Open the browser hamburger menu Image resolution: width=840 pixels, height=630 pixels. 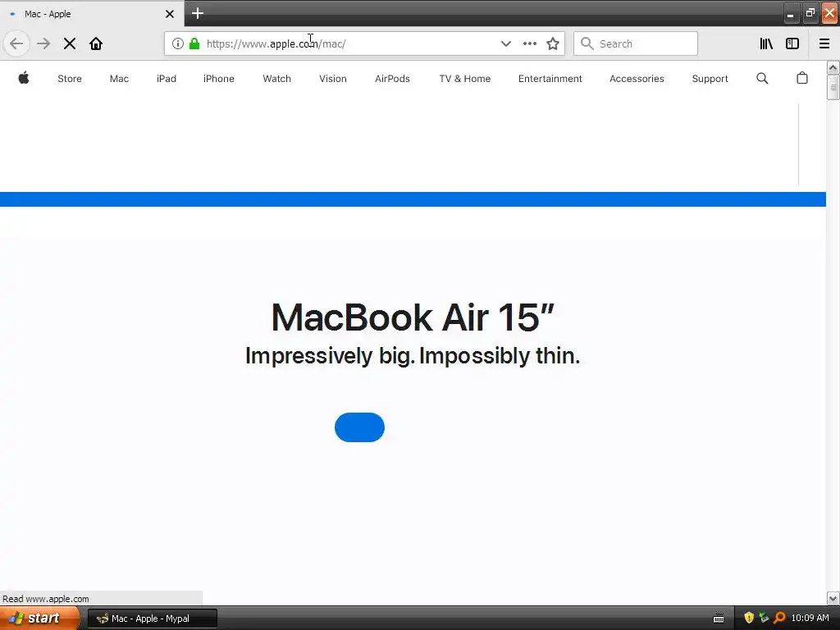point(824,43)
